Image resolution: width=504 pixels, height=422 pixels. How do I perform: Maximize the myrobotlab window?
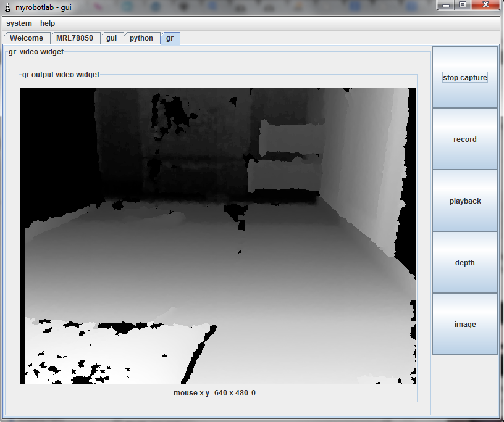coord(463,5)
